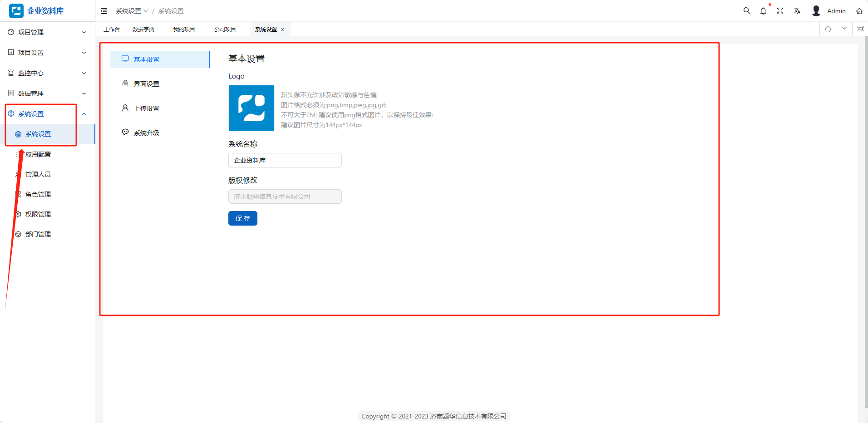The height and width of the screenshot is (423, 868).
Task: Click the 企业资料库 title text
Action: 45,11
